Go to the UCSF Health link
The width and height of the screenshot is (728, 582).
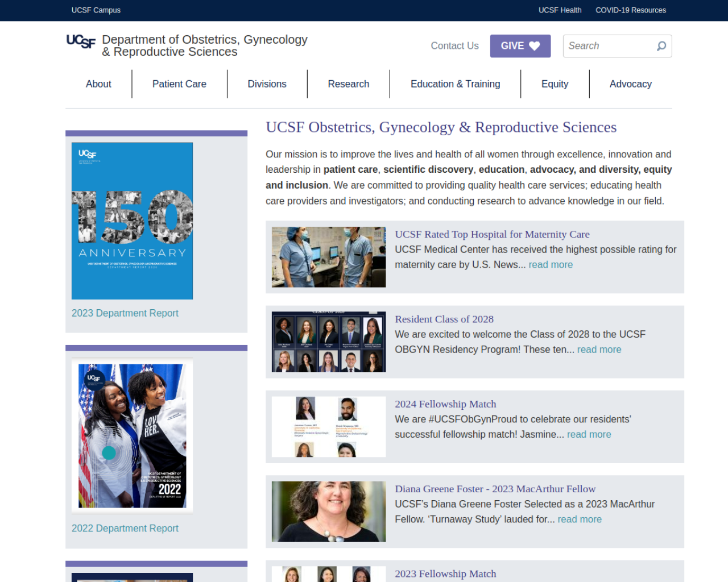tap(560, 10)
